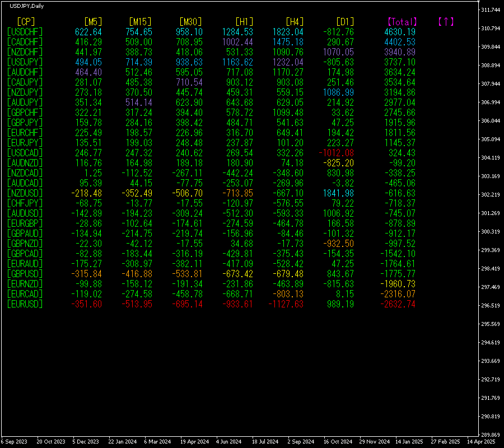Click the EURNZD total value -1960.73
The width and height of the screenshot is (504, 448).
pyautogui.click(x=398, y=284)
